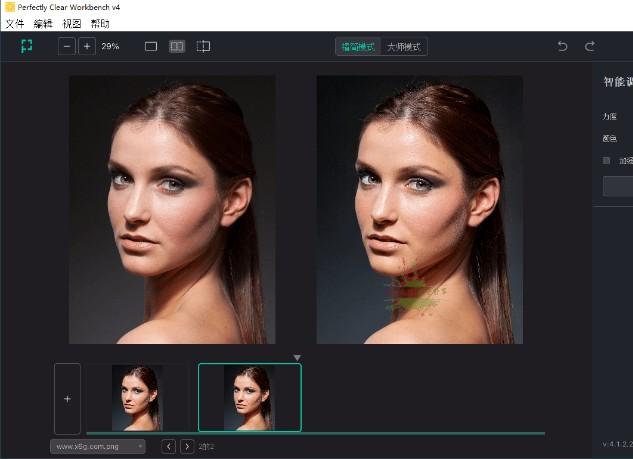Viewport: 633px width, 459px height.
Task: Click the fit-to-screen crop icon
Action: point(27,46)
